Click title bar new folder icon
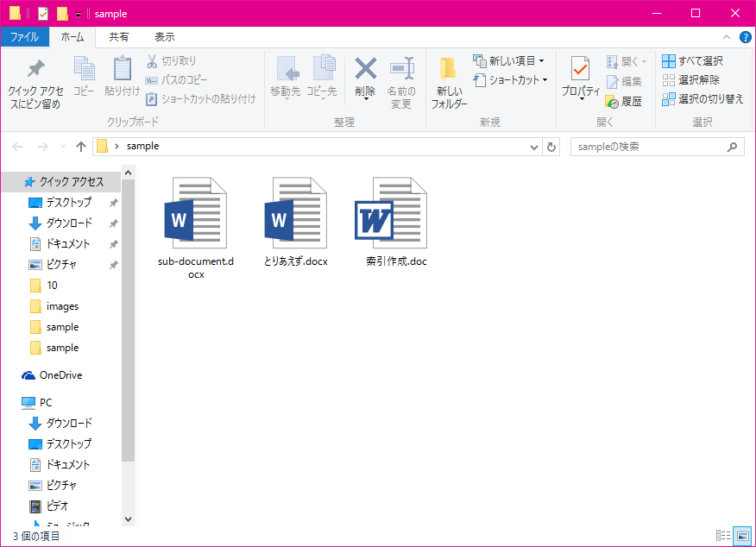The height and width of the screenshot is (547, 756). point(62,14)
